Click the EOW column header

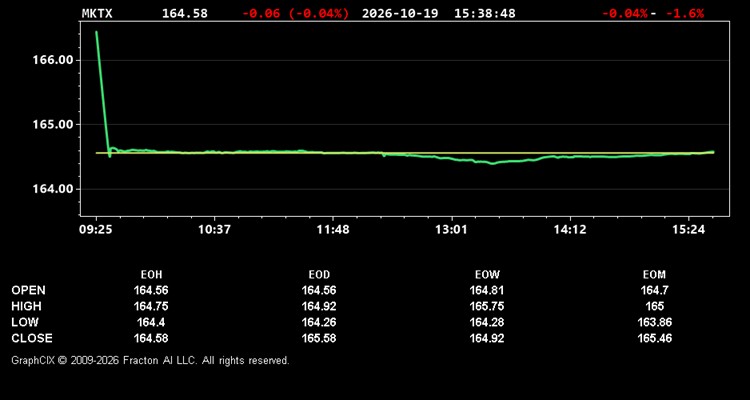coord(487,275)
